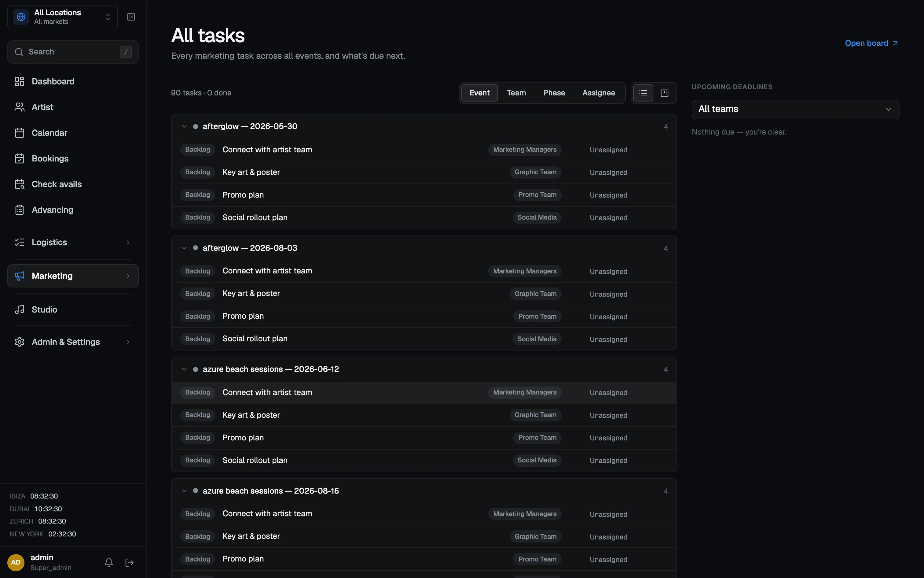Click status dot for afterglow 2026-05-30
This screenshot has width=924, height=578.
196,127
